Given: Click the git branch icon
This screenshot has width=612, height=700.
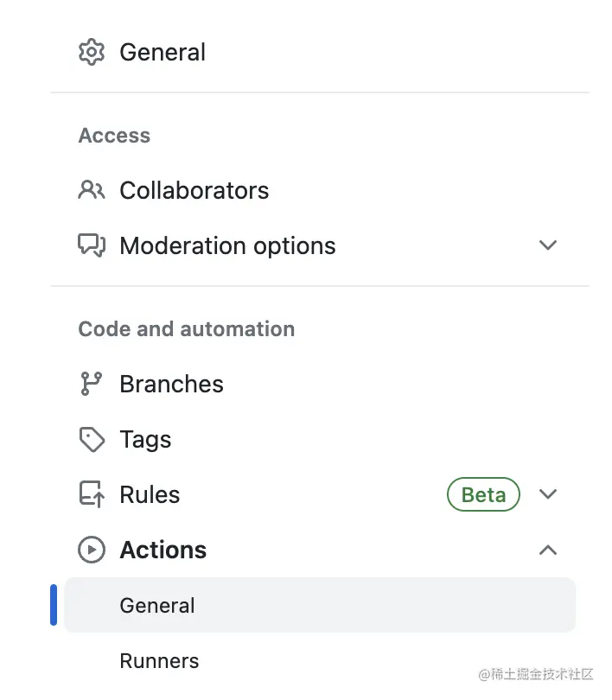Looking at the screenshot, I should pos(91,384).
